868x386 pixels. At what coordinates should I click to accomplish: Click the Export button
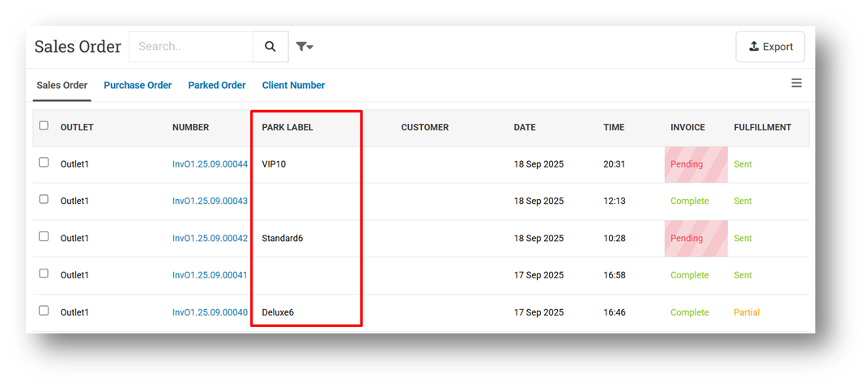click(x=770, y=47)
